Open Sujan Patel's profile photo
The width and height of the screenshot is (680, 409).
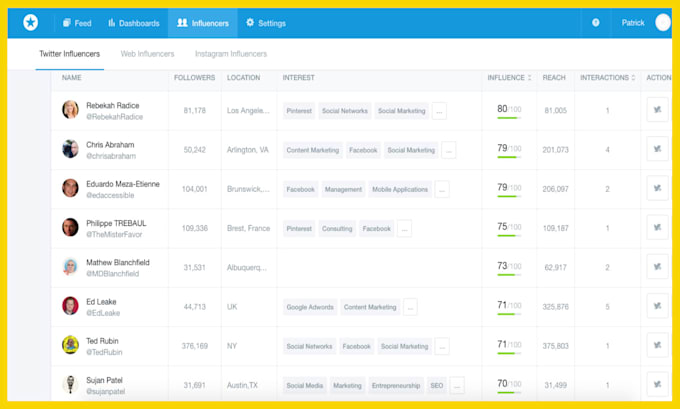click(70, 384)
